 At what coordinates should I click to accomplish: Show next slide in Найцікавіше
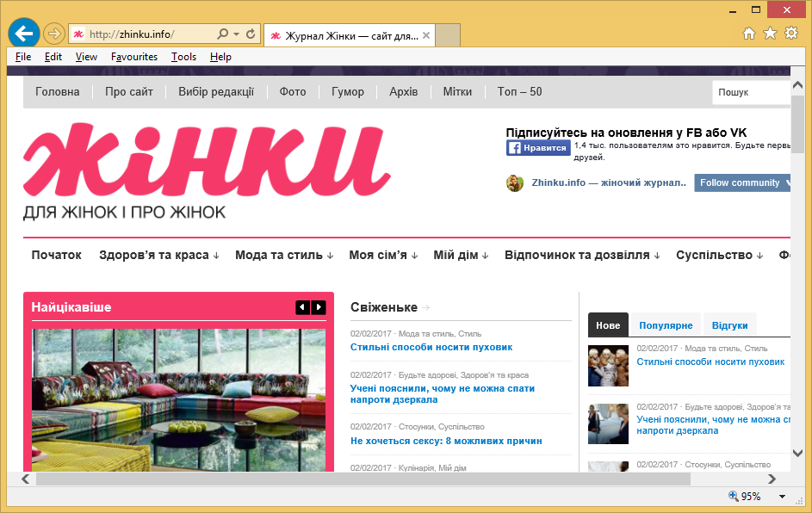click(319, 307)
